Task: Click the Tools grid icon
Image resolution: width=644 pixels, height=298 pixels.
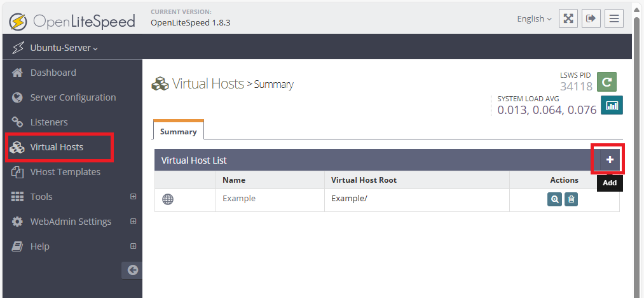Action: click(x=17, y=197)
